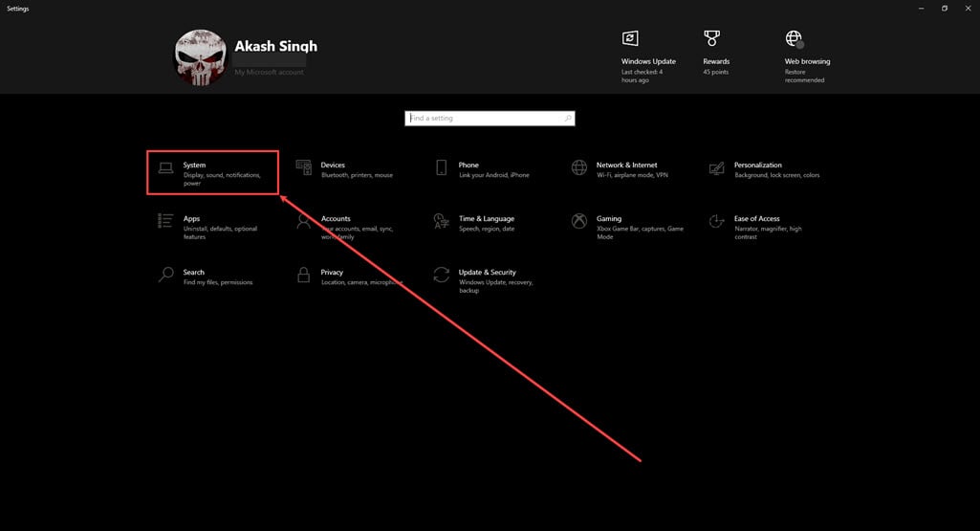980x531 pixels.
Task: Click 'Wi-Fi, airplane mode, VPN' description
Action: (633, 175)
